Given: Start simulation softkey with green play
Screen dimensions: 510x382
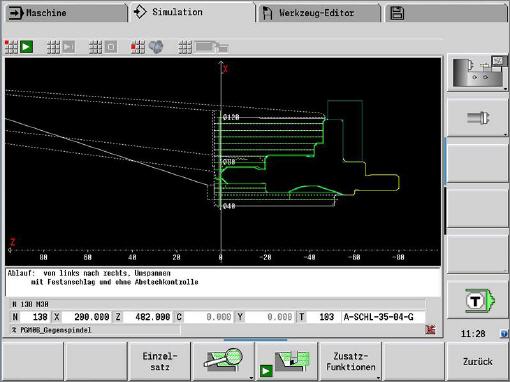Looking at the screenshot, I should pos(287,361).
